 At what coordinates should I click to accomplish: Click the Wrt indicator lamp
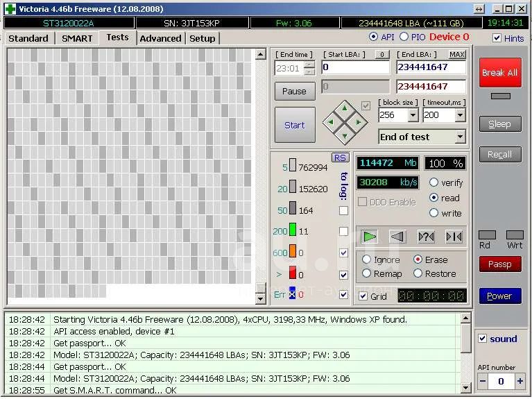click(515, 235)
